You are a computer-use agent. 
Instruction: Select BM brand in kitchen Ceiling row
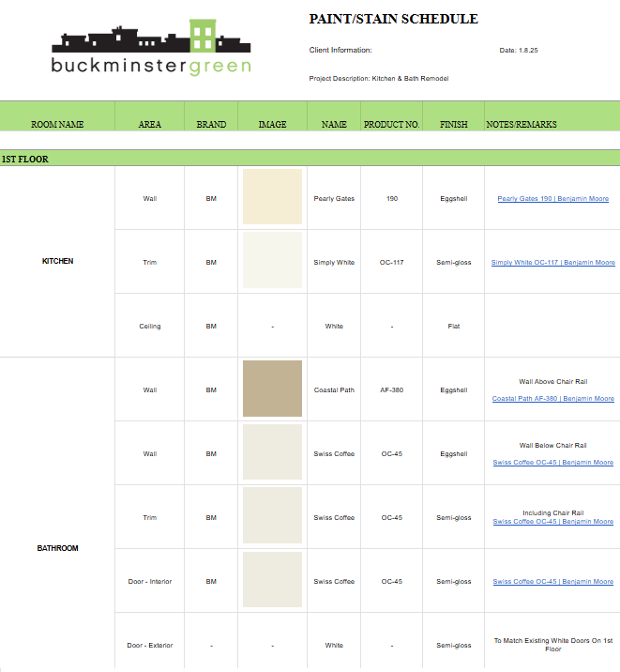point(211,326)
